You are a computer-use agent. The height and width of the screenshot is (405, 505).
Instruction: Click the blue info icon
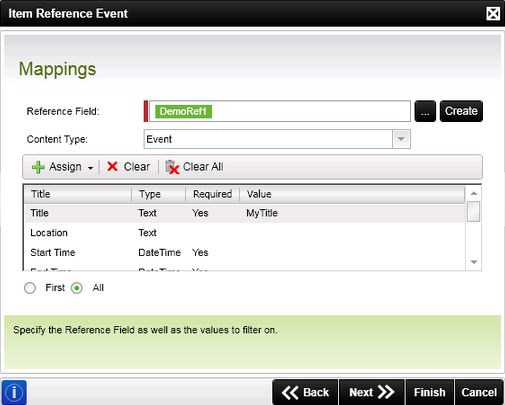pyautogui.click(x=14, y=392)
